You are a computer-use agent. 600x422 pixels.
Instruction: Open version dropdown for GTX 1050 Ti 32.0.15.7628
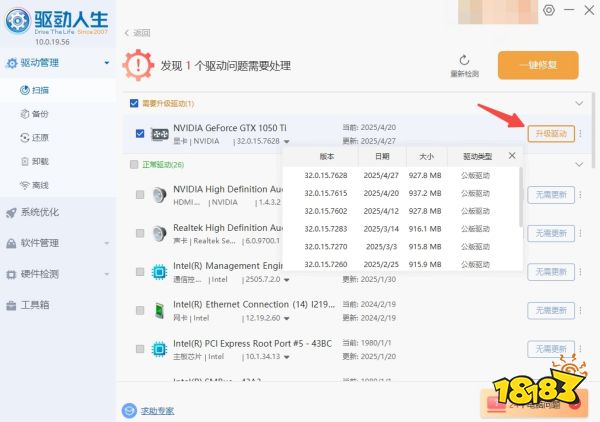pyautogui.click(x=287, y=142)
